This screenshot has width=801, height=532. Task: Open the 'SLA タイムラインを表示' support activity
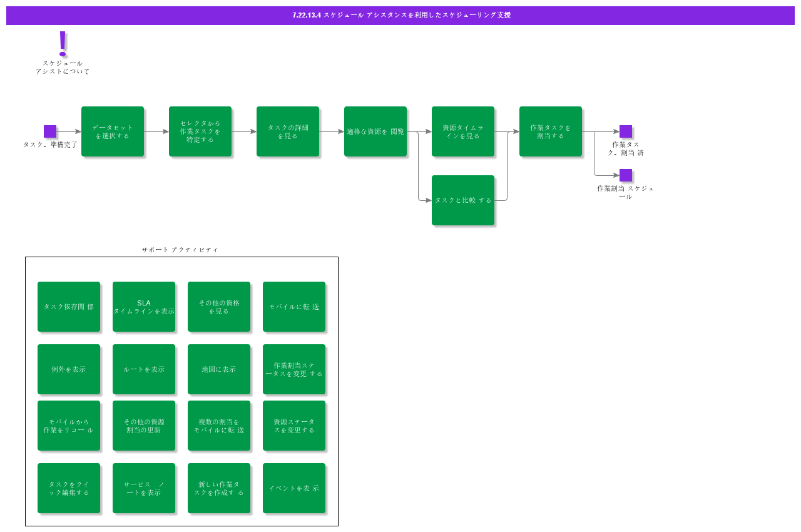click(144, 307)
